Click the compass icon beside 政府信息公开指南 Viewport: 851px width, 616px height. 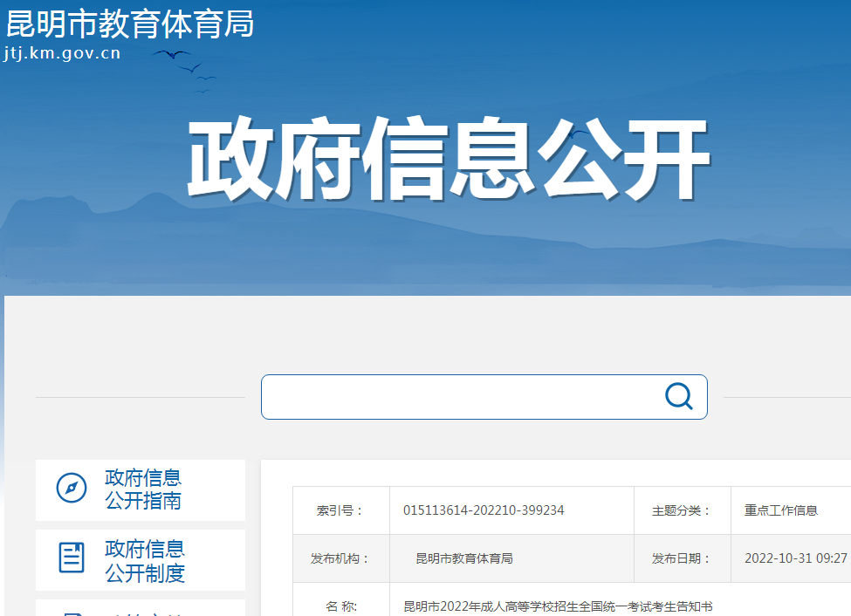72,488
